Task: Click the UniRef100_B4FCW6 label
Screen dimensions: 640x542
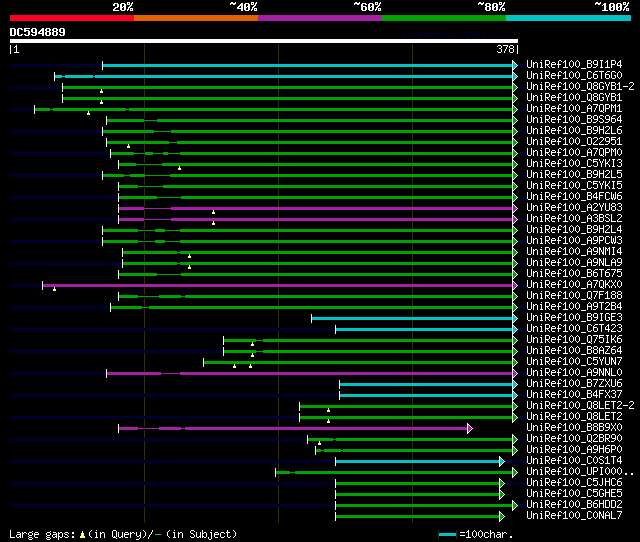Action: tap(574, 197)
